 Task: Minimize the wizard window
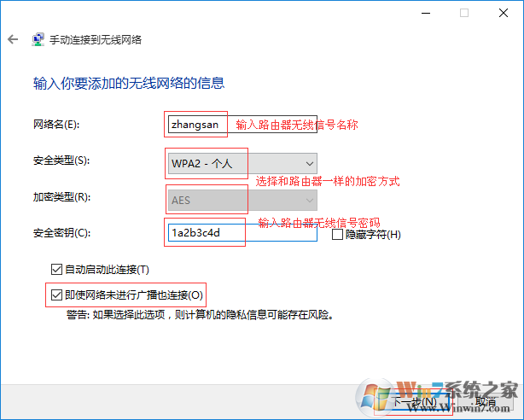coord(426,13)
